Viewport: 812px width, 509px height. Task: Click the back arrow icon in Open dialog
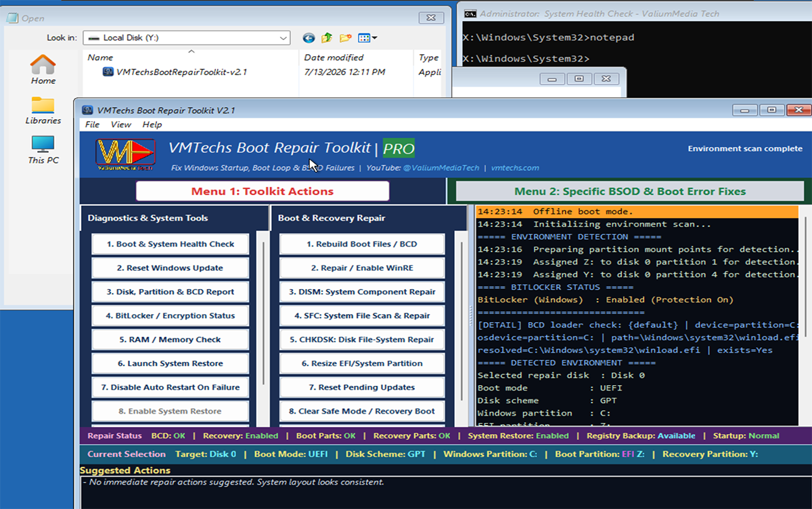pyautogui.click(x=309, y=38)
